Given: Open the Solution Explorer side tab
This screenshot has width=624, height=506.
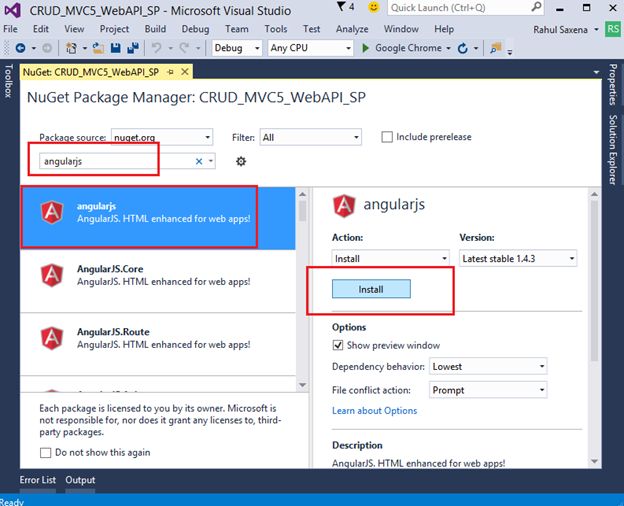Looking at the screenshot, I should pyautogui.click(x=613, y=150).
